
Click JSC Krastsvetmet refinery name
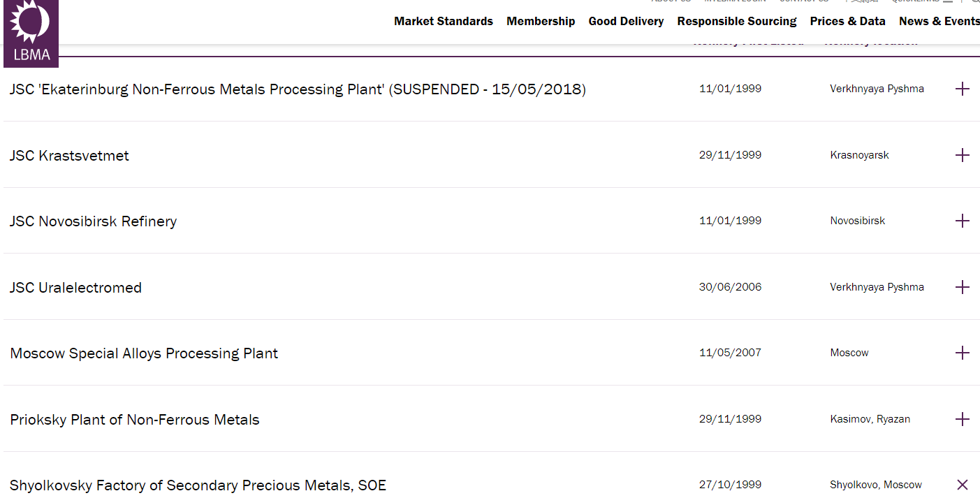[69, 156]
